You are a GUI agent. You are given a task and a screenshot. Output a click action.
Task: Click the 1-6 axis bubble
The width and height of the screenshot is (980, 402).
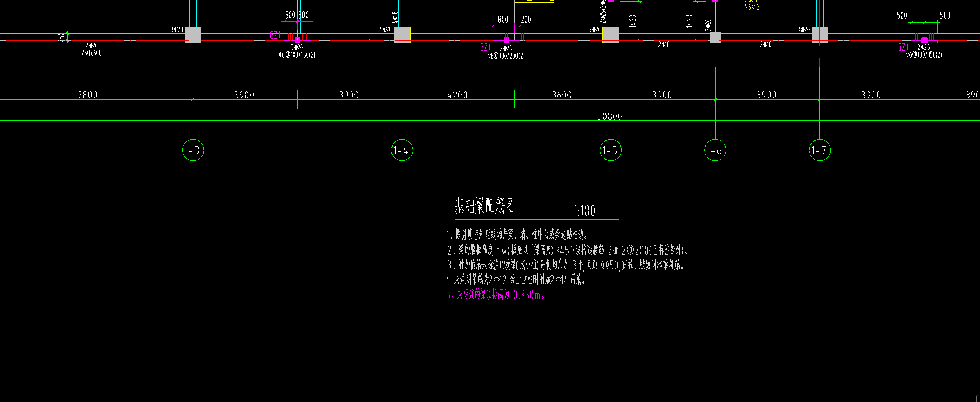click(715, 150)
